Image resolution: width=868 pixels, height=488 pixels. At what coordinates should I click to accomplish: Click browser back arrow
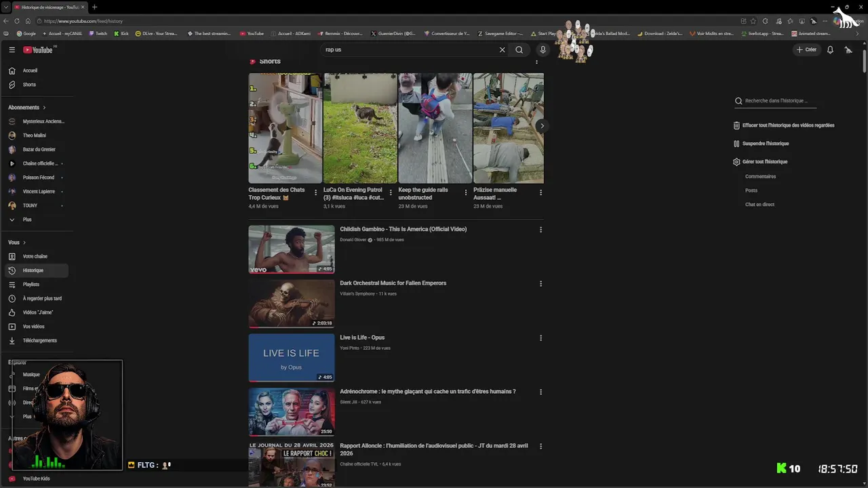click(6, 21)
